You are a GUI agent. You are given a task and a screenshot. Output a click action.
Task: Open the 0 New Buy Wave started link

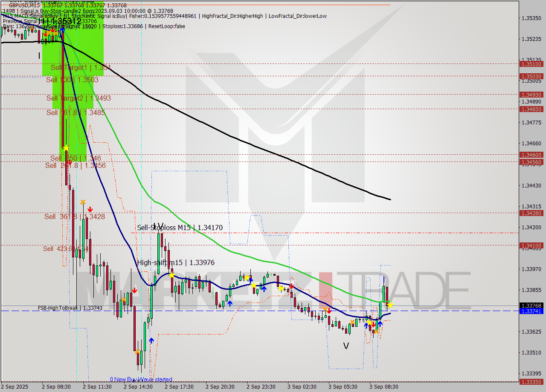pyautogui.click(x=141, y=379)
